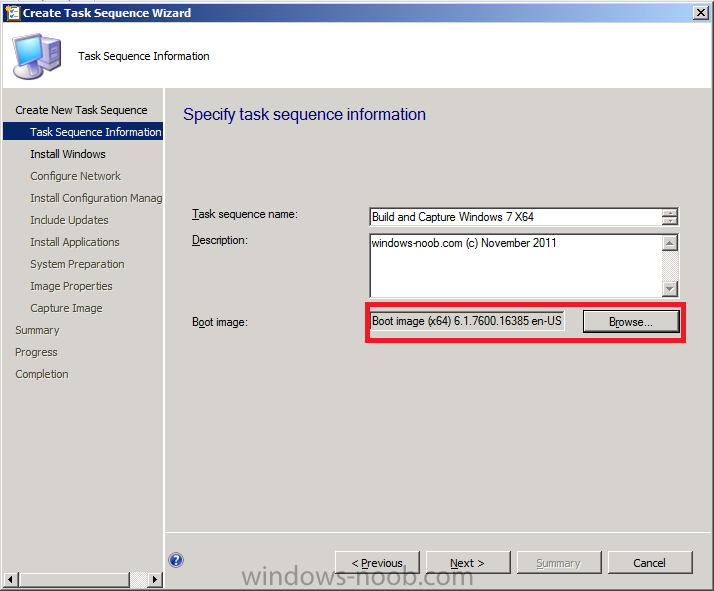Open the help icon
The width and height of the screenshot is (714, 591).
[176, 560]
